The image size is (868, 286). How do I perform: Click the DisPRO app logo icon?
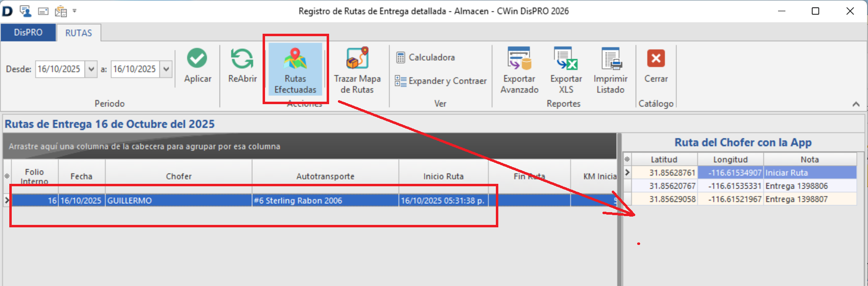click(x=7, y=11)
